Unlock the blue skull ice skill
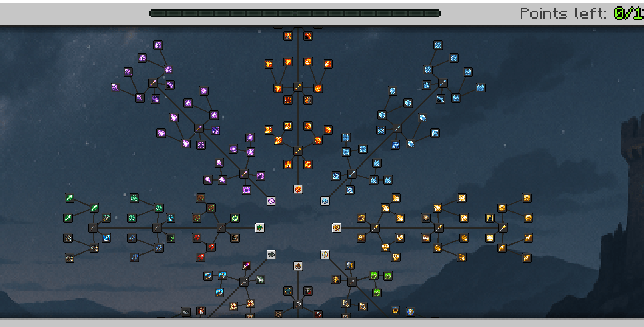The width and height of the screenshot is (644, 327). tap(350, 190)
